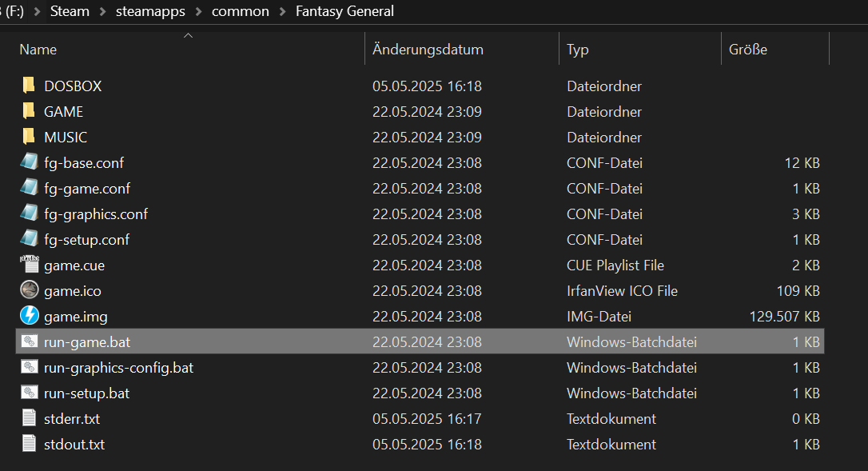The width and height of the screenshot is (868, 471).
Task: Click Textdokument type of stdout.txt
Action: (x=611, y=444)
